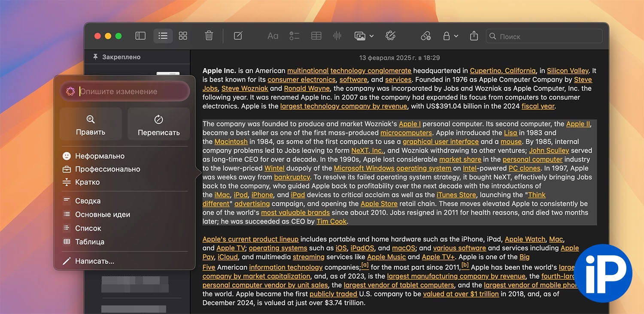Viewport: 644px width, 314px height.
Task: Click the Ronald Wayne link
Action: pyautogui.click(x=307, y=88)
